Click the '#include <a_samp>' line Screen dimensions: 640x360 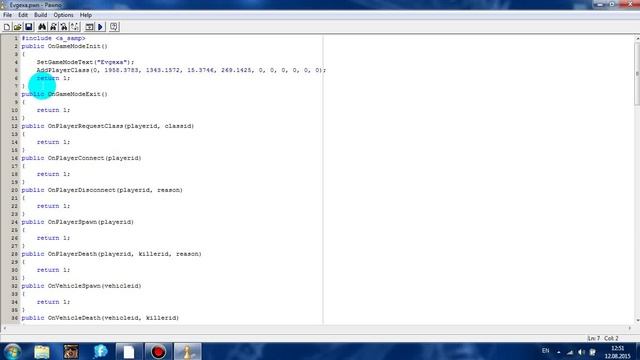click(x=53, y=38)
